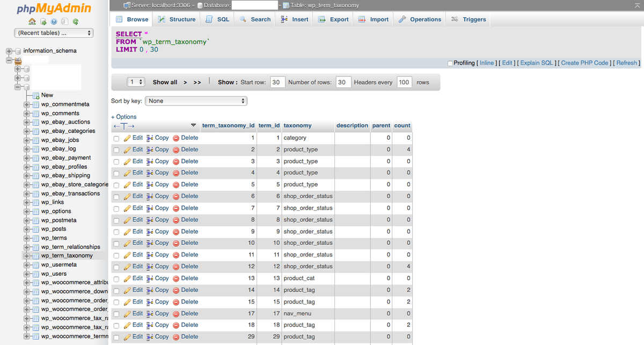Click the table icon beside wp_users

tap(36, 274)
